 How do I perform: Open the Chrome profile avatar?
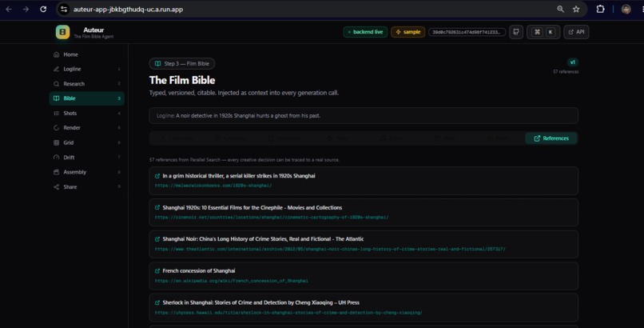[626, 9]
